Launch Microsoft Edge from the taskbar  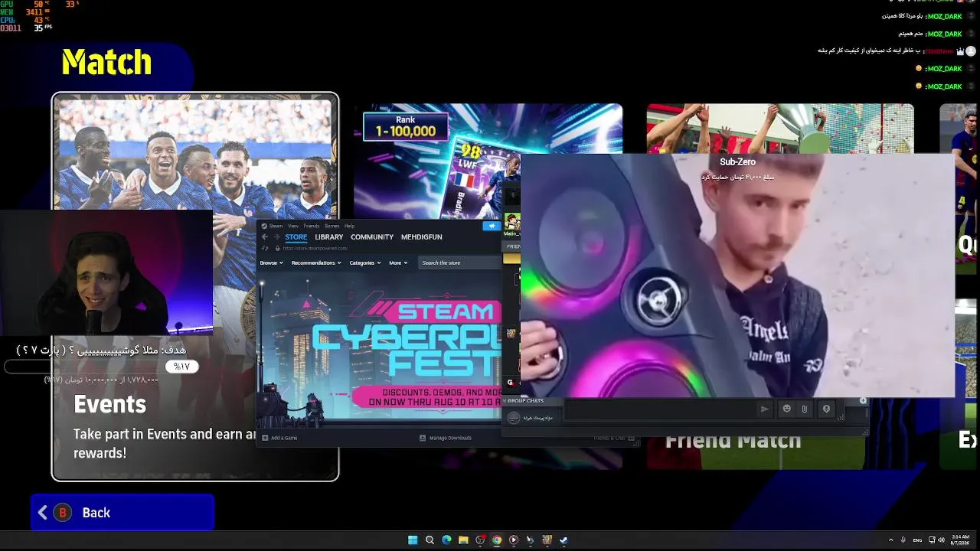tap(446, 540)
